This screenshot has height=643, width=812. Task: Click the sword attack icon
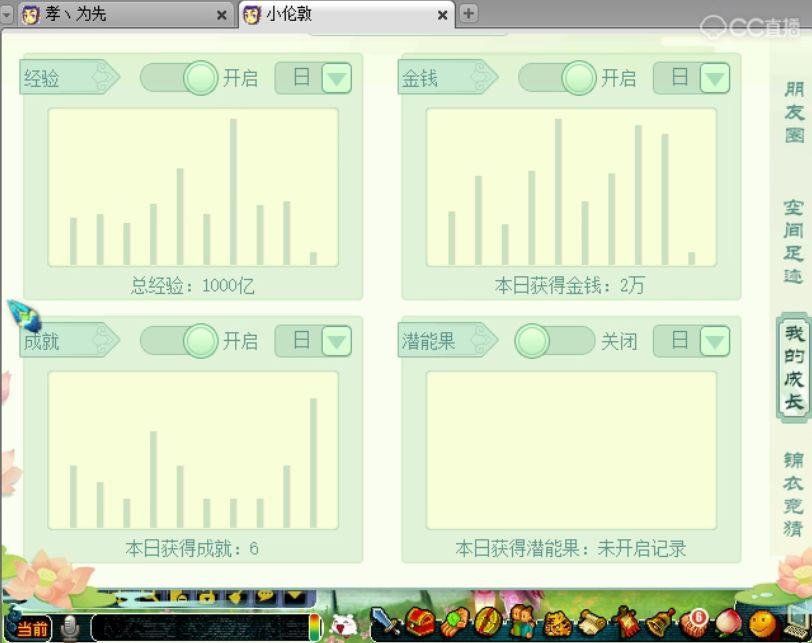click(x=385, y=621)
